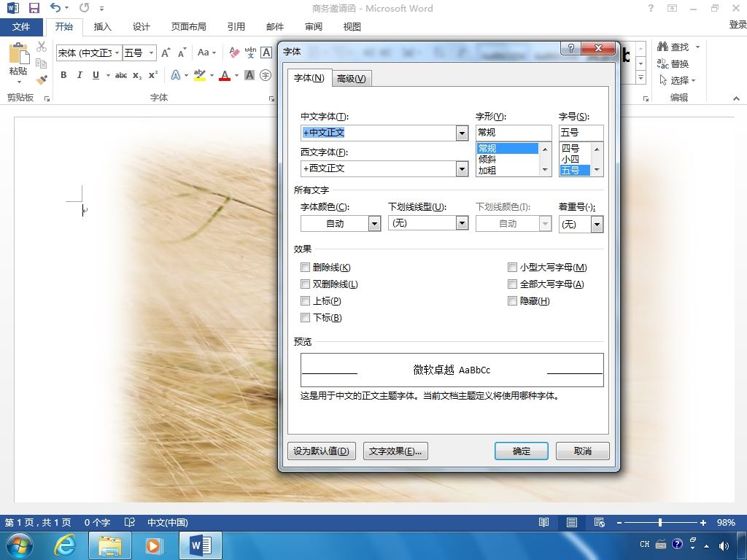The image size is (747, 560).
Task: Click the Save icon in quick access toolbar
Action: click(34, 8)
